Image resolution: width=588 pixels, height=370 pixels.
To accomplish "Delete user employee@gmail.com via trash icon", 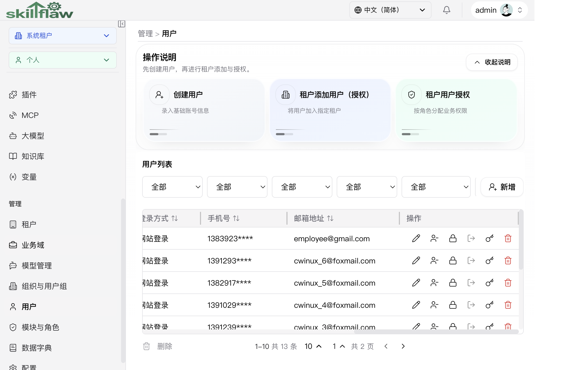I will click(x=508, y=239).
